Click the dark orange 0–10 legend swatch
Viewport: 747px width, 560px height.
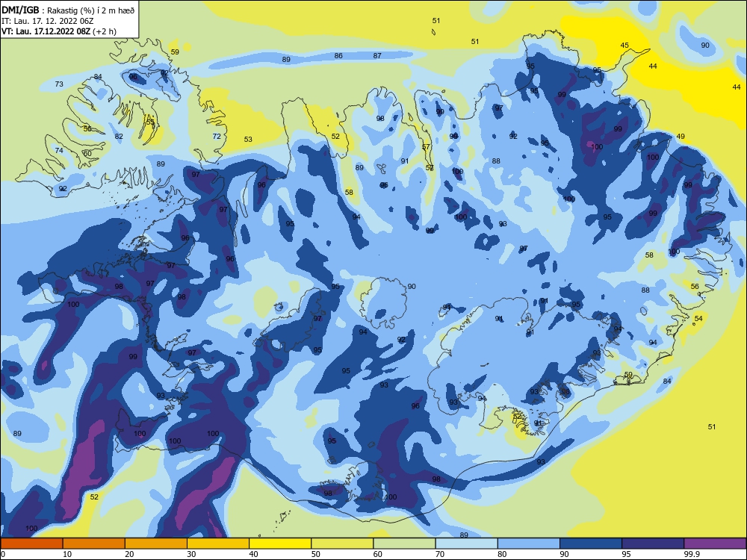[x=31, y=544]
